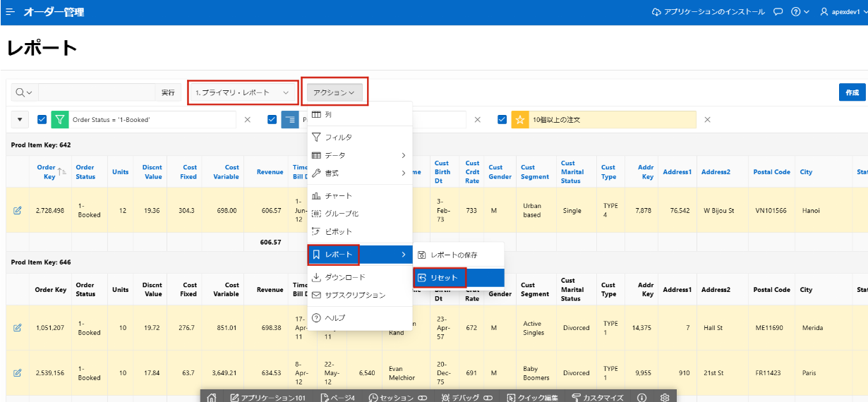
Task: Click the yellow star highlight icon
Action: click(520, 119)
